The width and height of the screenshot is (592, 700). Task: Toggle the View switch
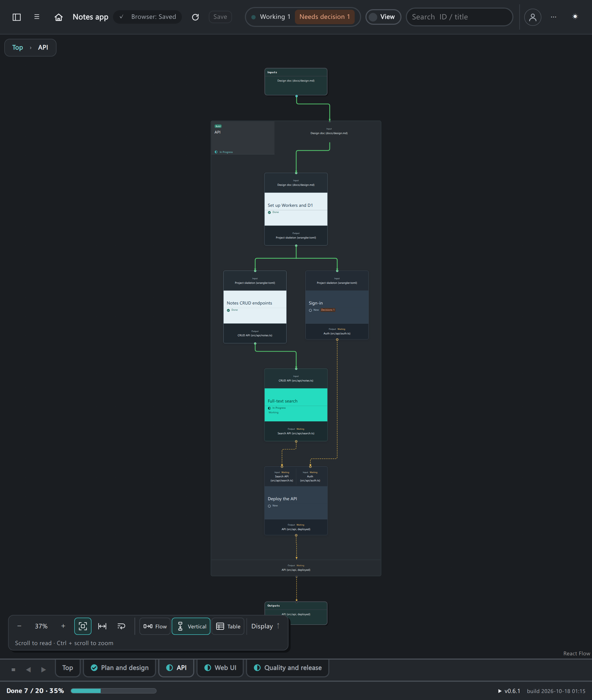tap(383, 17)
